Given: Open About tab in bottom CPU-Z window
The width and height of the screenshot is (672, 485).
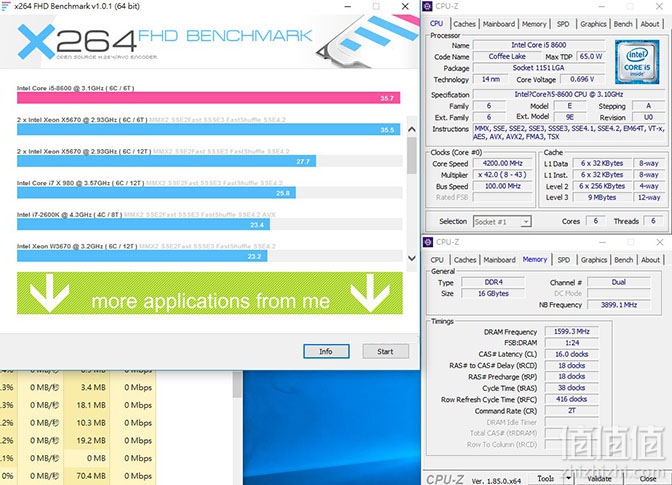Looking at the screenshot, I should click(651, 260).
